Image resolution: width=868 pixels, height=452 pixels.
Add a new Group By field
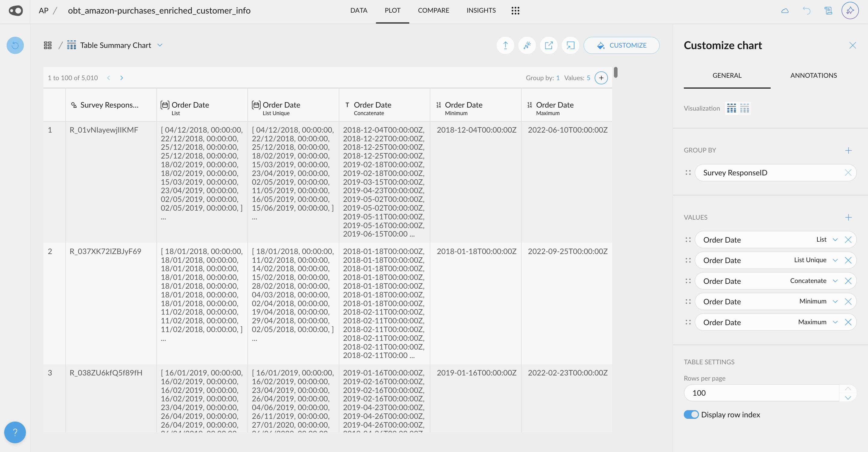pyautogui.click(x=848, y=150)
